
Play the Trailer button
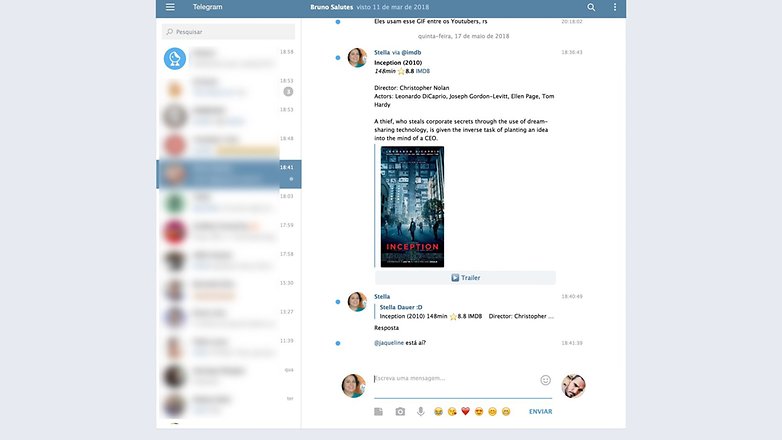(465, 277)
